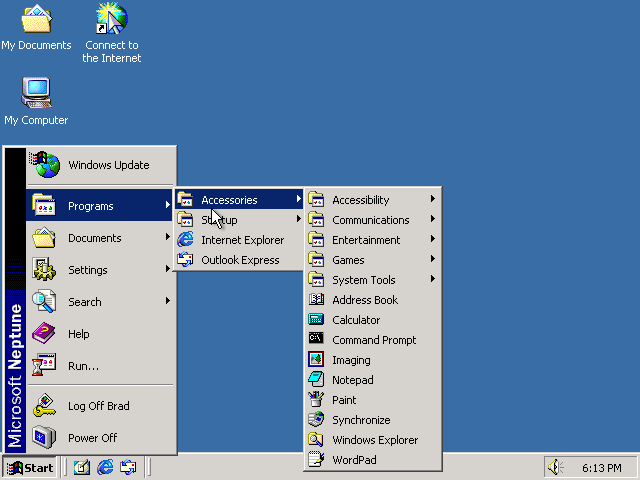Click the Outlook Express icon in Programs menu
Viewport: 640px width, 480px height.
coord(185,260)
